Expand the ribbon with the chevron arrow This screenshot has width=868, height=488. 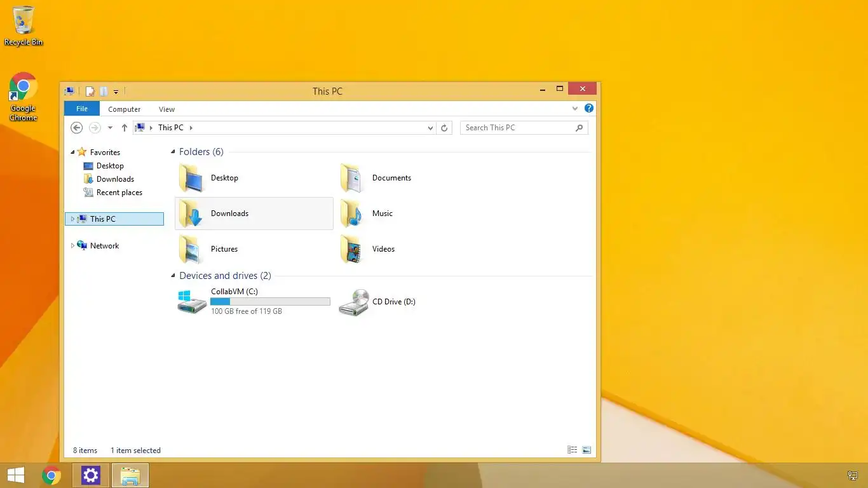tap(575, 109)
